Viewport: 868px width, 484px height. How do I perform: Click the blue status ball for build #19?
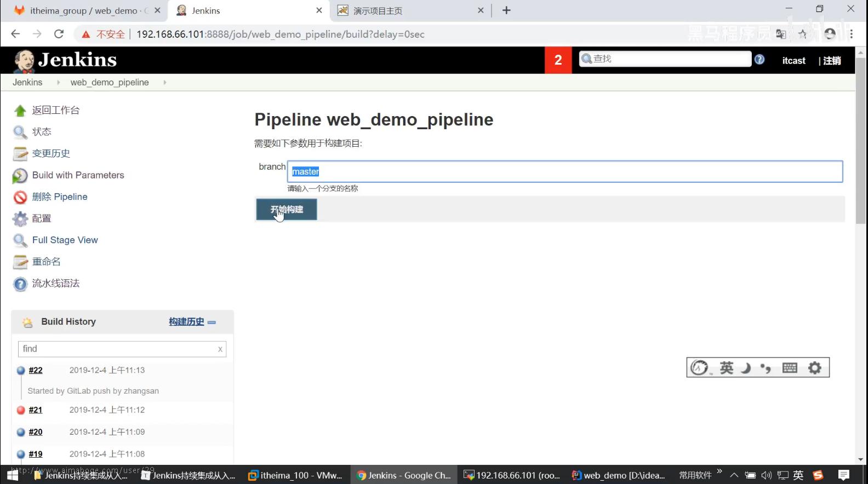(x=21, y=454)
